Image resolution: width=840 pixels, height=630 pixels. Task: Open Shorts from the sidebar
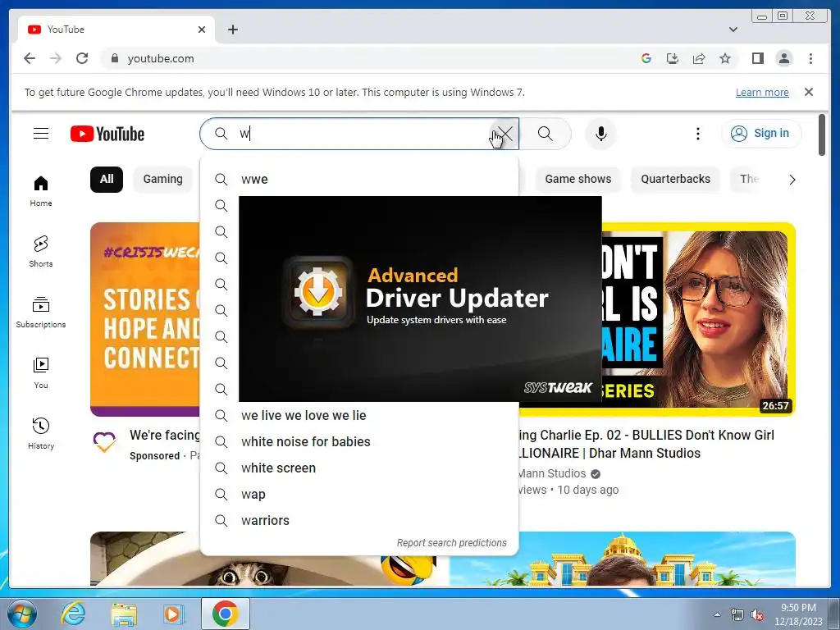point(41,252)
